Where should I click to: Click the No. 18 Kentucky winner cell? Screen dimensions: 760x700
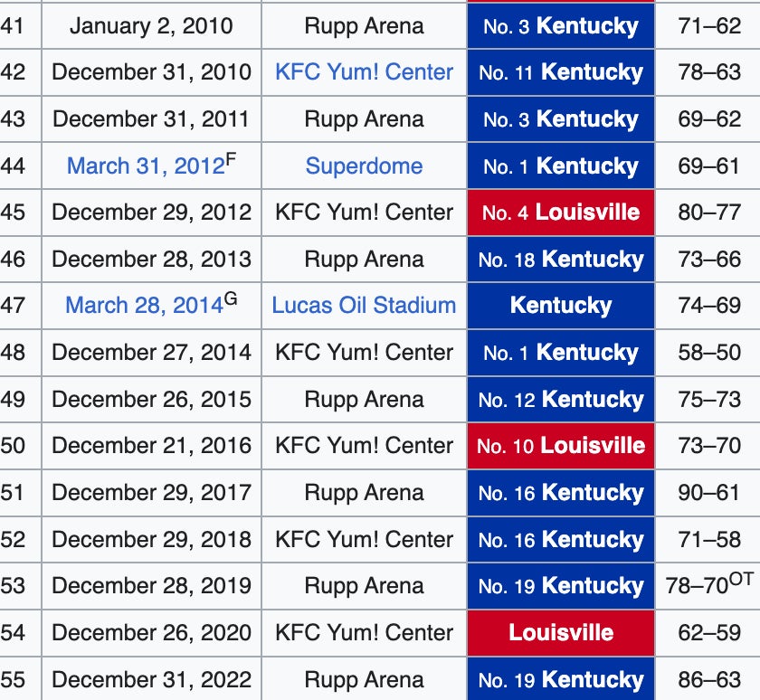(x=561, y=260)
